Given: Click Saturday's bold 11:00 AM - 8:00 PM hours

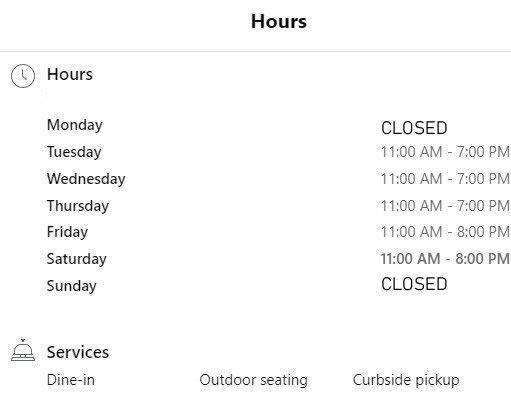Looking at the screenshot, I should coord(445,259).
